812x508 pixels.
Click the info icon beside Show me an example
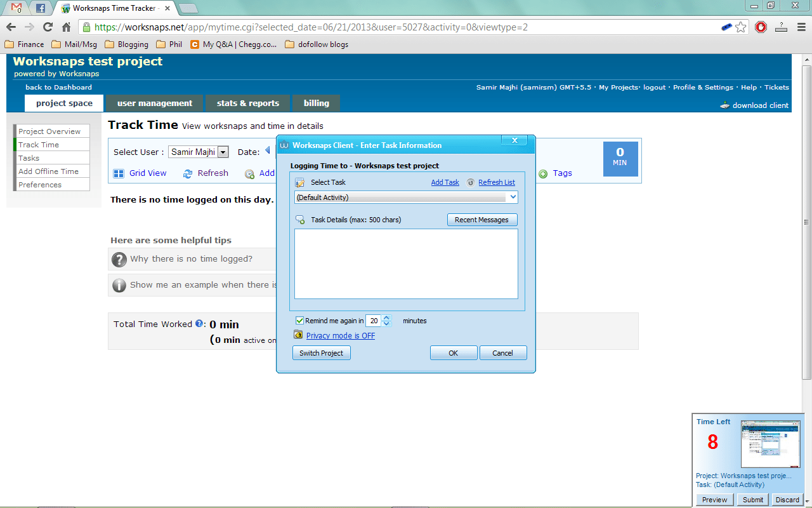coord(119,285)
